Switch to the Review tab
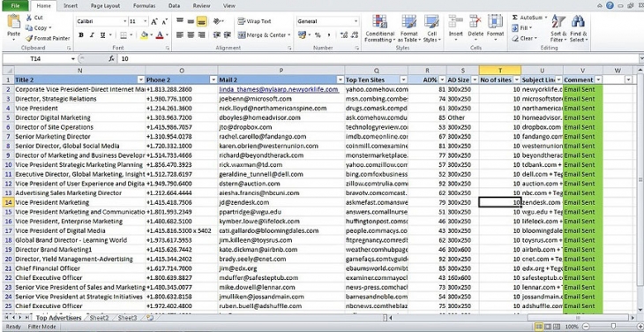 (201, 6)
